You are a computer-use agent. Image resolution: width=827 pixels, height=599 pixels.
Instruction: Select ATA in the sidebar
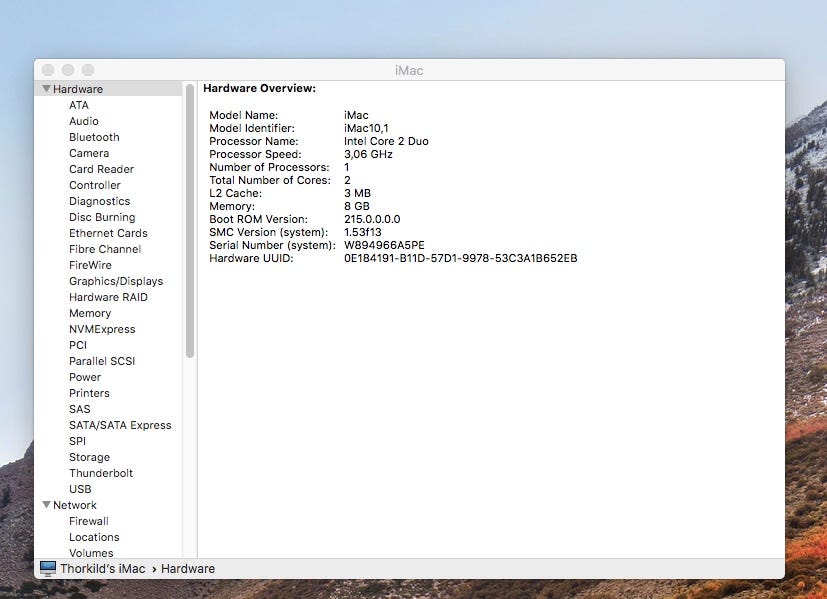79,105
